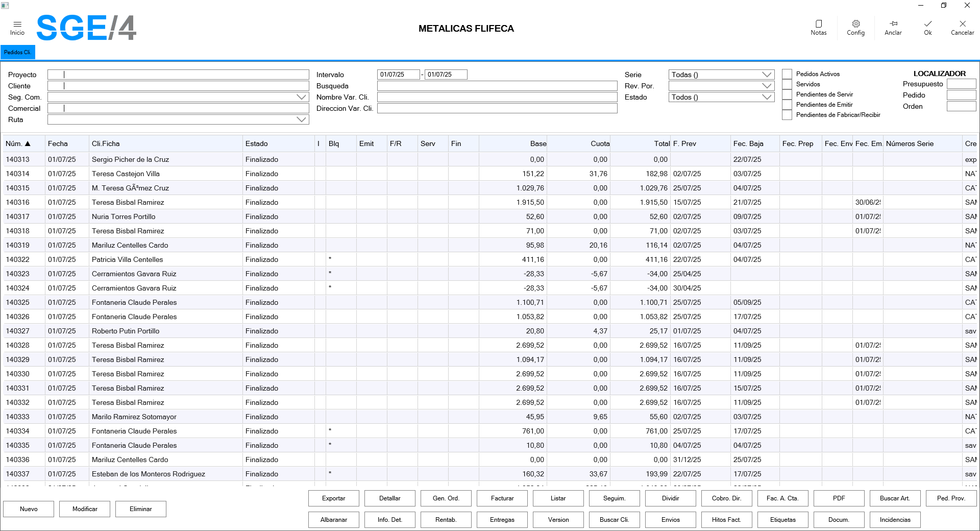The height and width of the screenshot is (531, 980).
Task: Click the Cliente input field
Action: [x=178, y=86]
